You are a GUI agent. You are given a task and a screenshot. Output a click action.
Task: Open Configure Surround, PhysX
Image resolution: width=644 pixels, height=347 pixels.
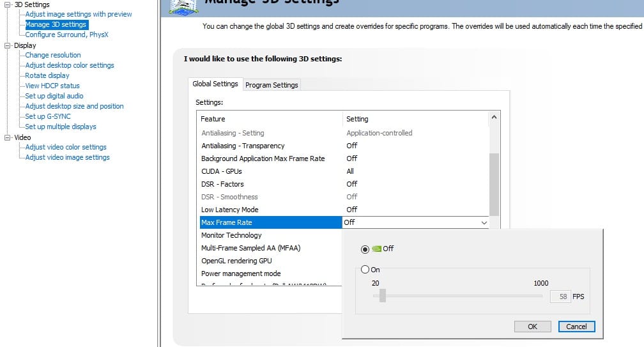67,35
